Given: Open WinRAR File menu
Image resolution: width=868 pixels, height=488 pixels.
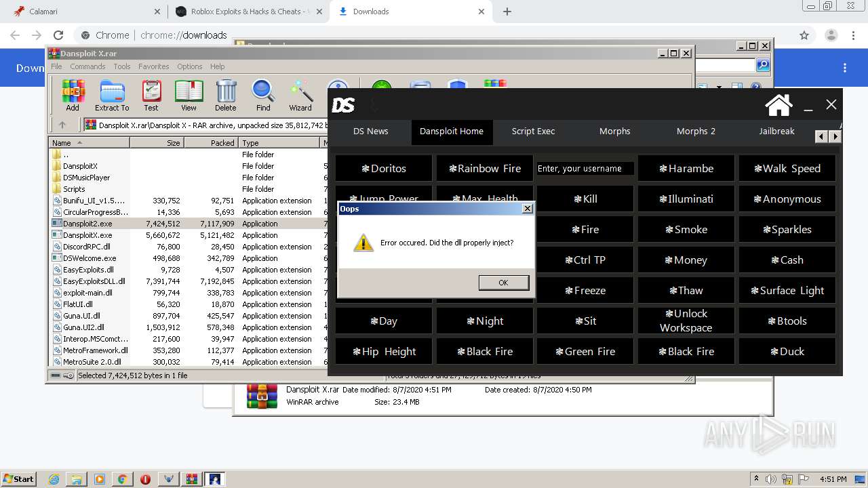Looking at the screenshot, I should point(56,66).
